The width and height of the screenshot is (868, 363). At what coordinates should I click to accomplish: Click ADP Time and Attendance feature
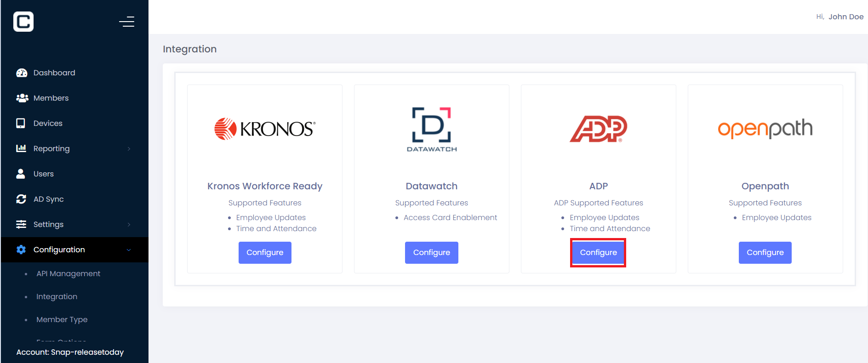pos(610,228)
